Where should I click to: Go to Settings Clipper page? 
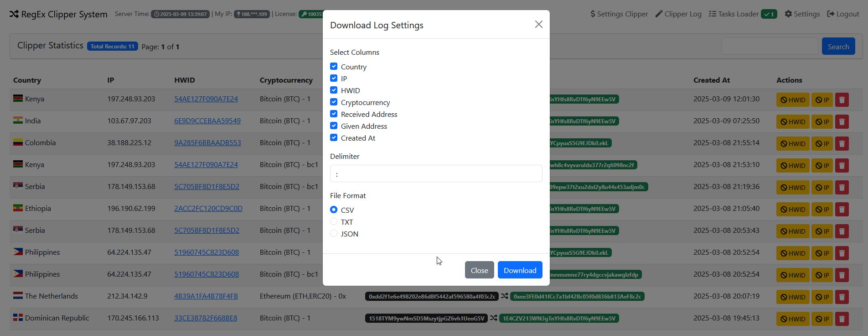coord(619,14)
